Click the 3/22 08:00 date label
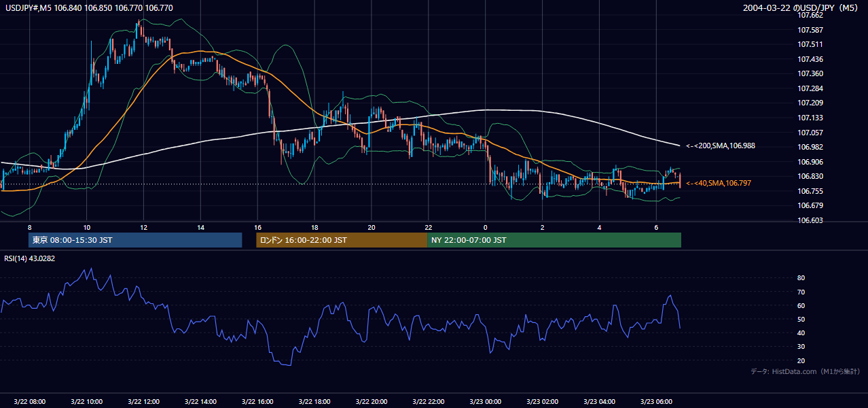The image size is (868, 408). (x=29, y=401)
